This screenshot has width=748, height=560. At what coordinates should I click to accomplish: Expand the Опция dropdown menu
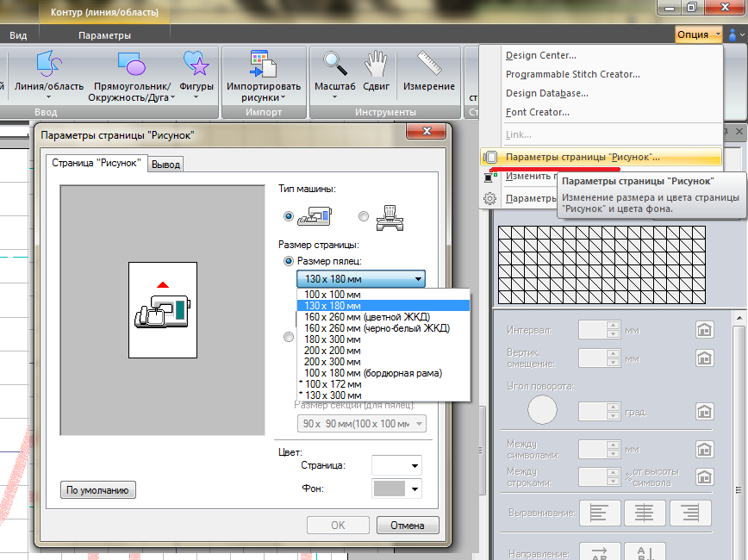click(x=698, y=34)
